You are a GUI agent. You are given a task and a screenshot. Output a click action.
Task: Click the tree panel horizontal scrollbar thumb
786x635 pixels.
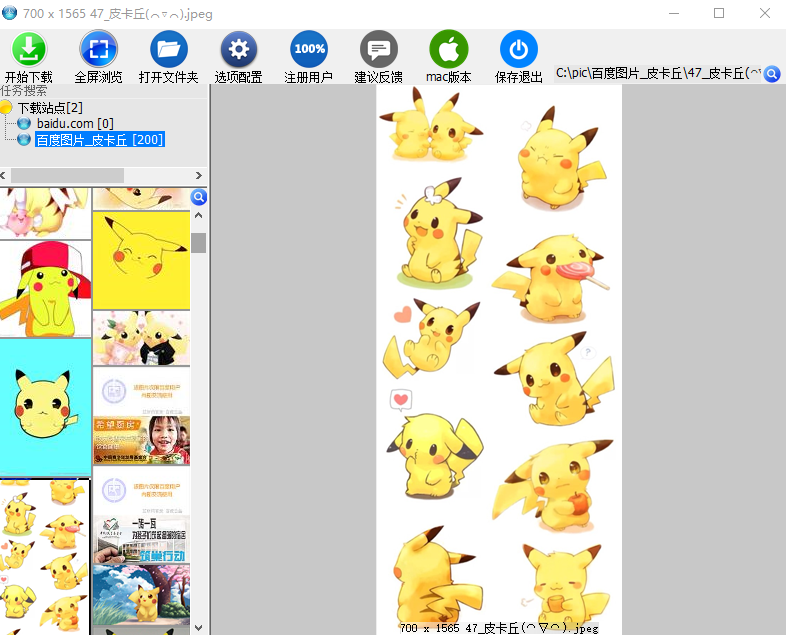(67, 175)
